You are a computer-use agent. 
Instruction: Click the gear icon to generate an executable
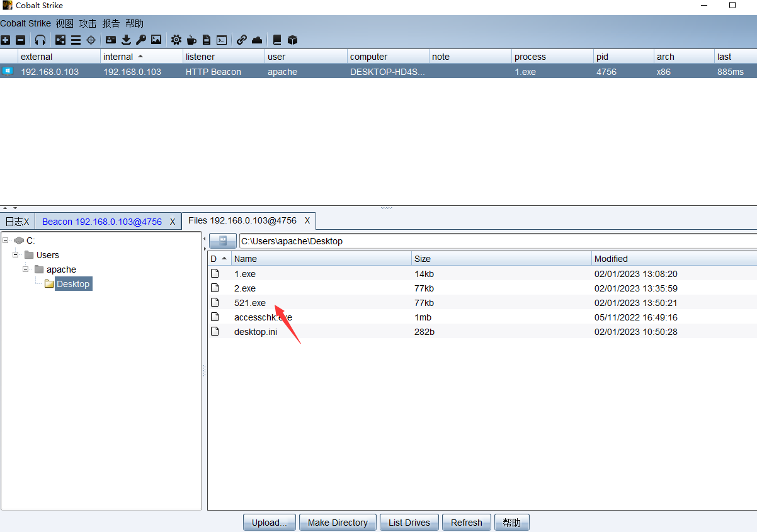pos(176,40)
